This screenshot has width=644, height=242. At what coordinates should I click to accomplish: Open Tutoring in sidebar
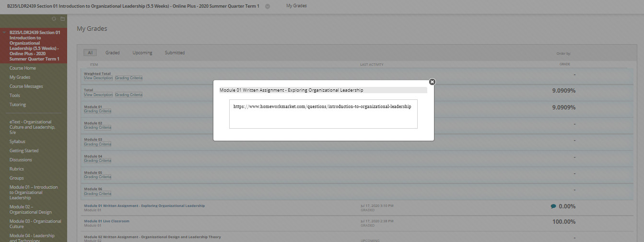click(18, 105)
